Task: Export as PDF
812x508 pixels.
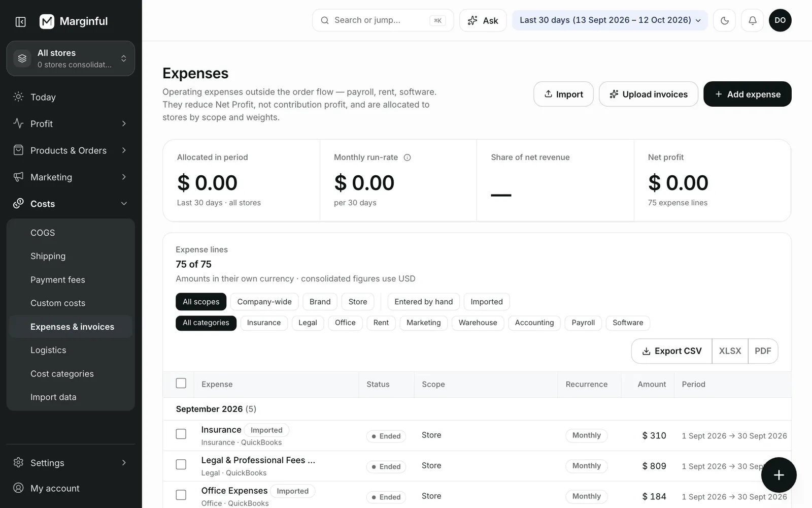Action: (x=763, y=351)
